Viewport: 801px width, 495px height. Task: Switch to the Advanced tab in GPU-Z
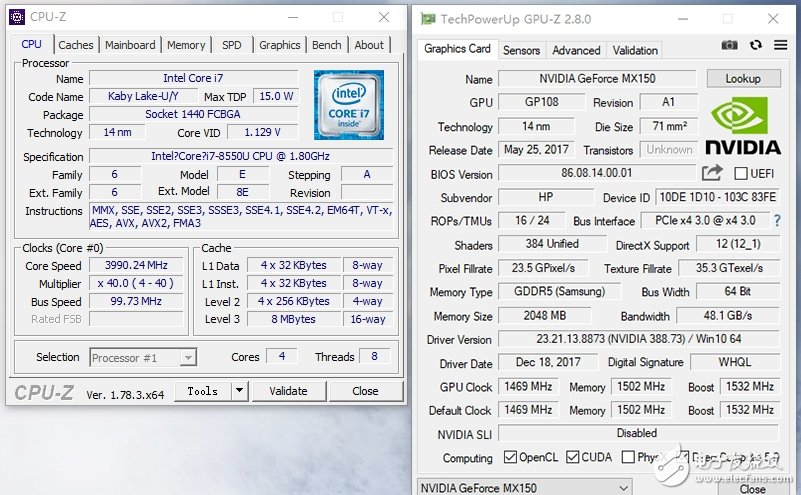[x=576, y=50]
